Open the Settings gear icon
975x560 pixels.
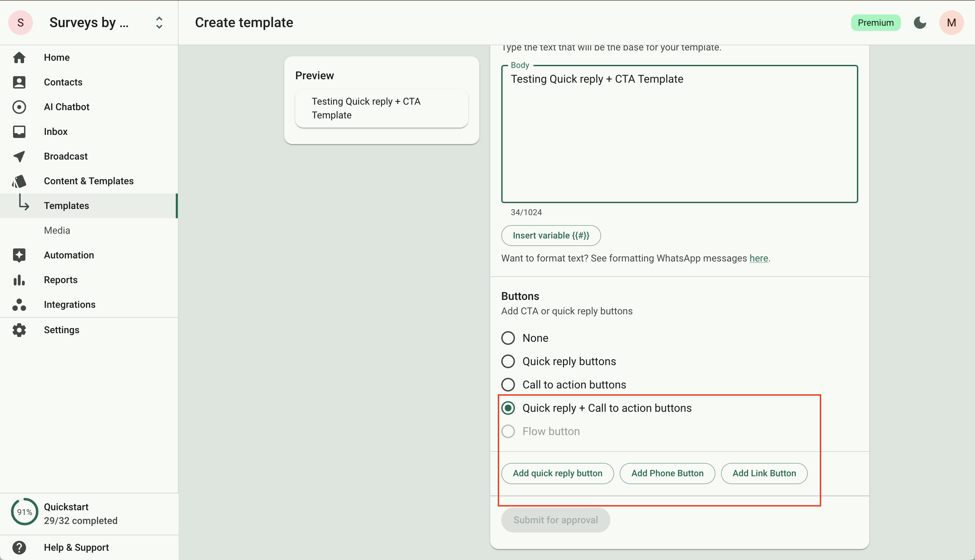pyautogui.click(x=19, y=330)
